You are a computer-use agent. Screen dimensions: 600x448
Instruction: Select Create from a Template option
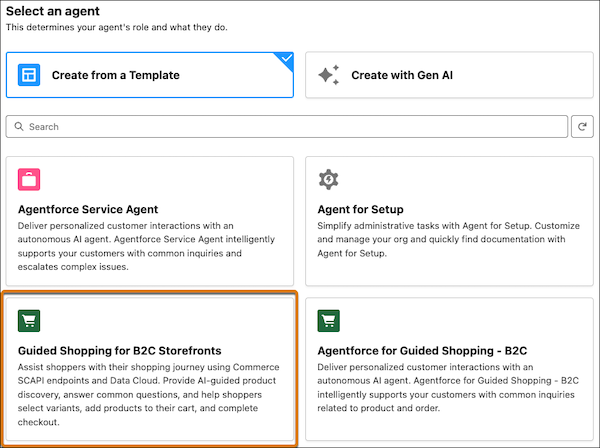point(150,75)
